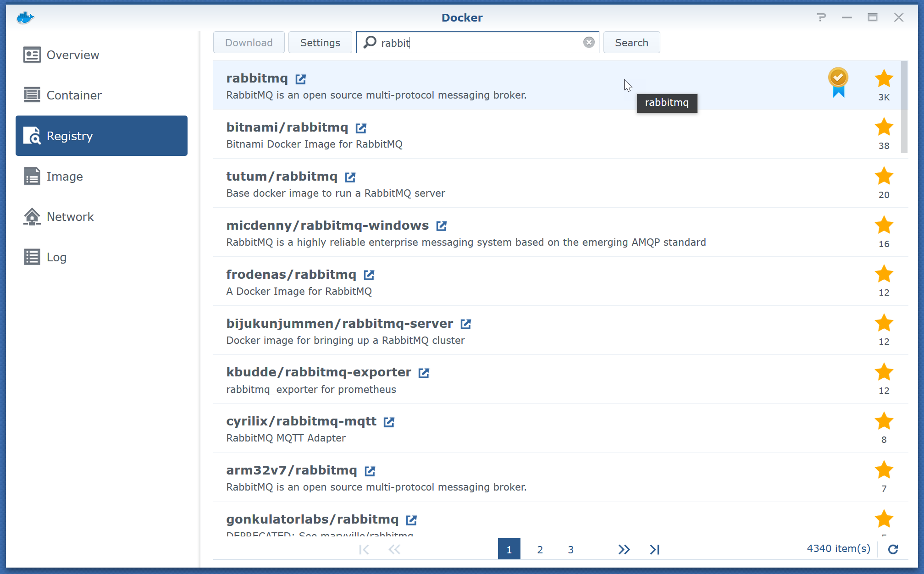The width and height of the screenshot is (924, 574).
Task: Open the Overview section
Action: point(72,55)
